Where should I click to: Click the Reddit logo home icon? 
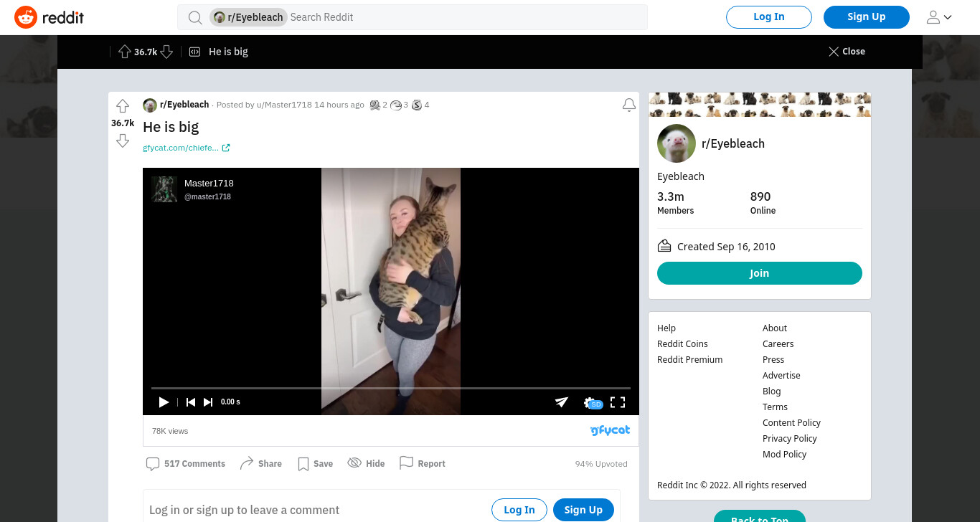[x=26, y=17]
